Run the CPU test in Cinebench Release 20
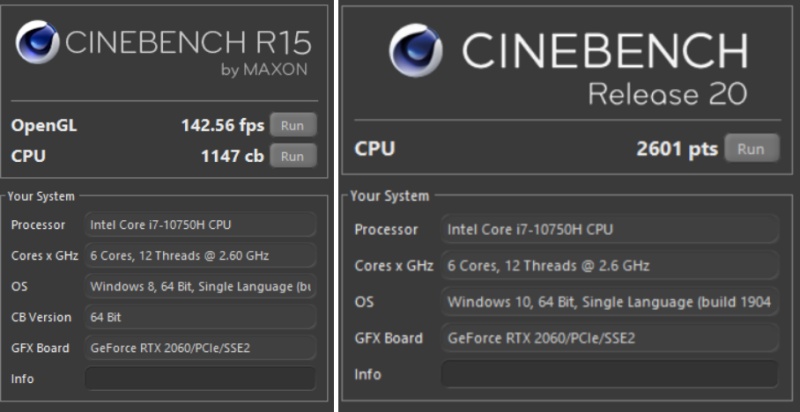Image resolution: width=800 pixels, height=412 pixels. (752, 149)
